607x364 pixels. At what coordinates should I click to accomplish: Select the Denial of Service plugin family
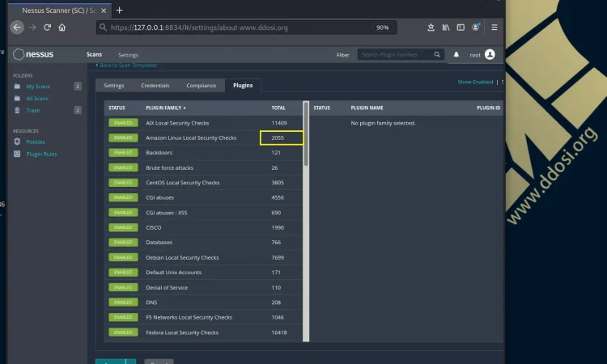203,287
